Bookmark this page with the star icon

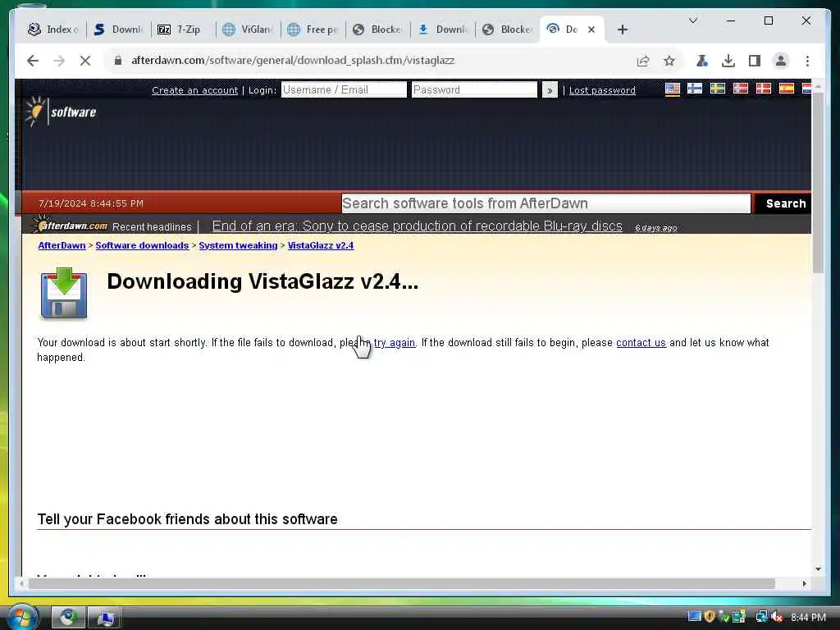coord(669,61)
